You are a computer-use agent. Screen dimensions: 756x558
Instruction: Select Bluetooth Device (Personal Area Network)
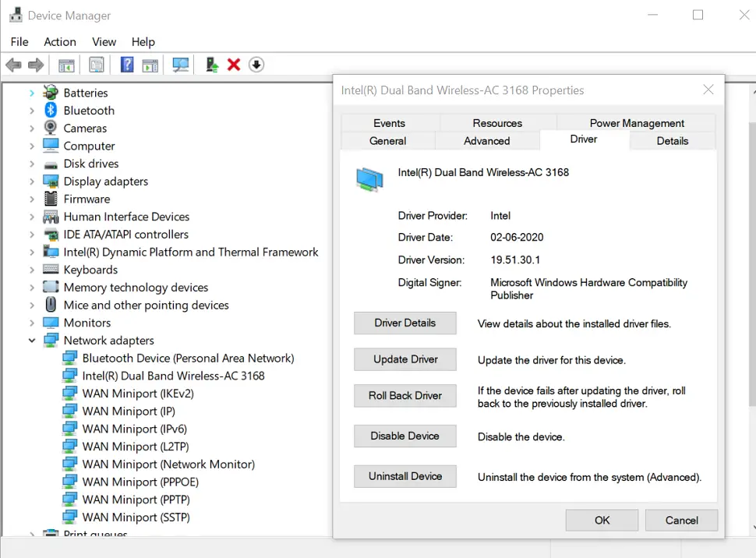[x=188, y=358]
